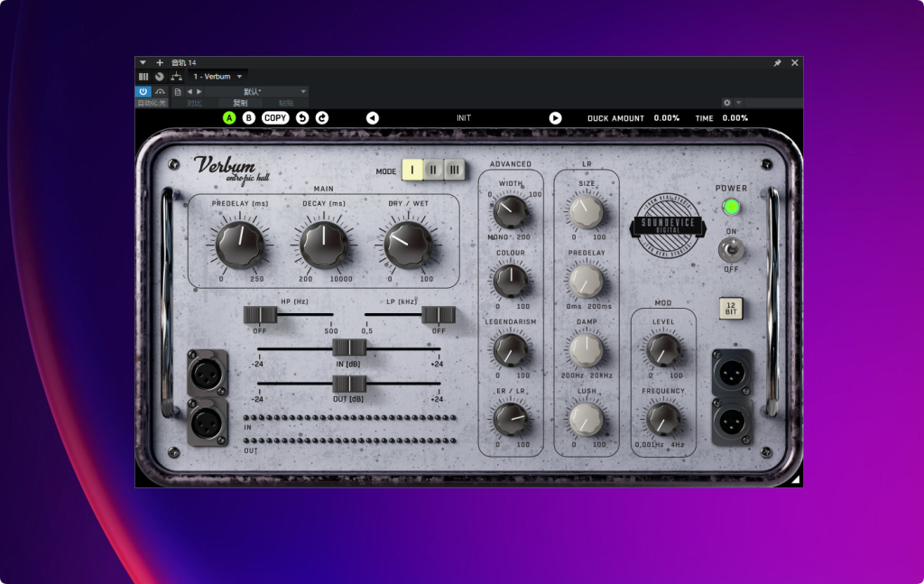The width and height of the screenshot is (924, 584).
Task: Select the B state button
Action: tap(249, 118)
